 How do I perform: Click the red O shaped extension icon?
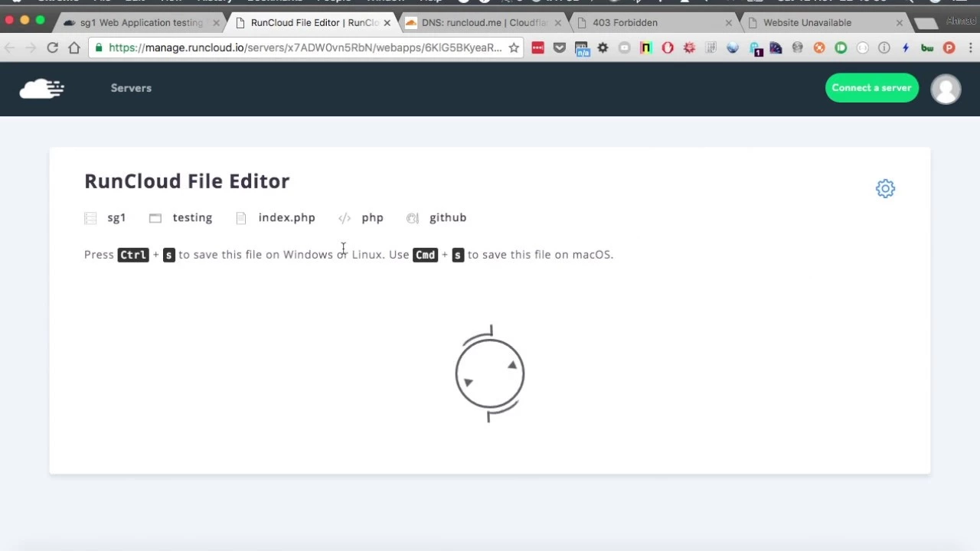[x=668, y=47]
